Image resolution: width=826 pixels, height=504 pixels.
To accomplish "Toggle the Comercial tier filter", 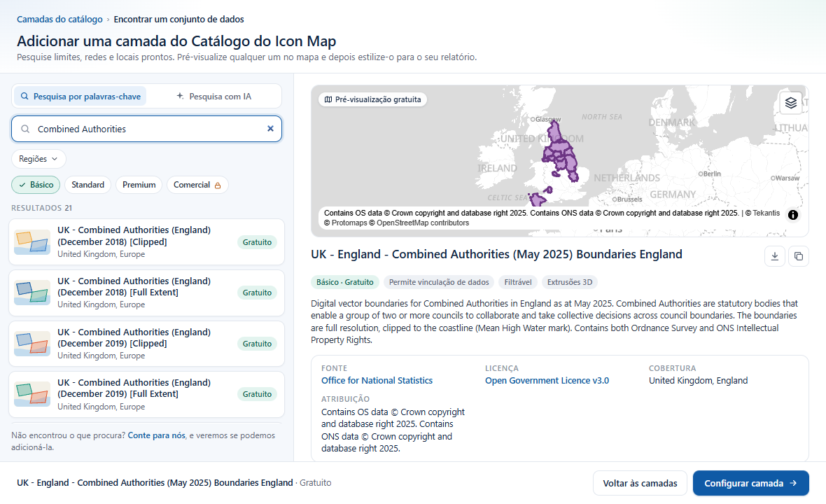I will (x=197, y=185).
